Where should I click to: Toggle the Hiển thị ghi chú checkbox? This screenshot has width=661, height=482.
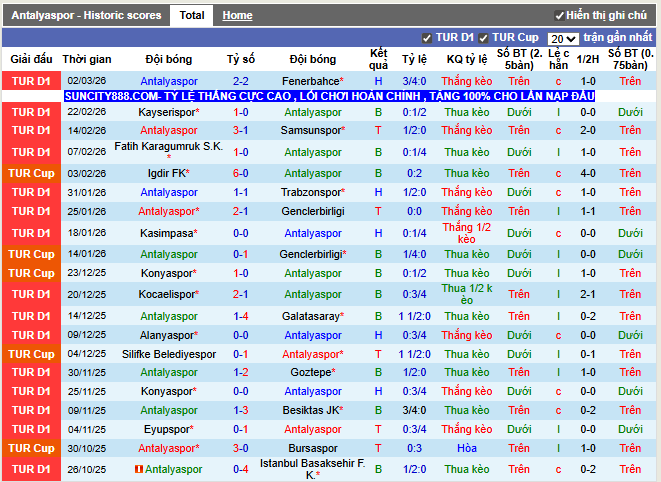[x=559, y=16]
